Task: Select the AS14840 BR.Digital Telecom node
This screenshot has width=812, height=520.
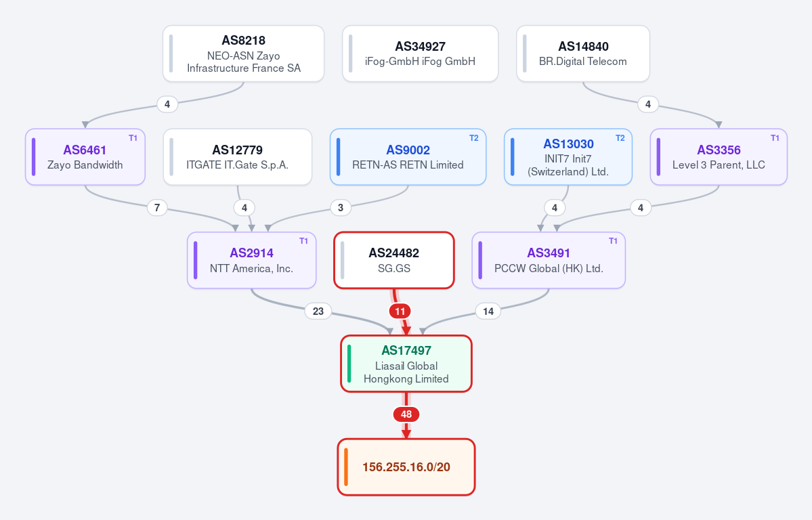Action: point(583,54)
